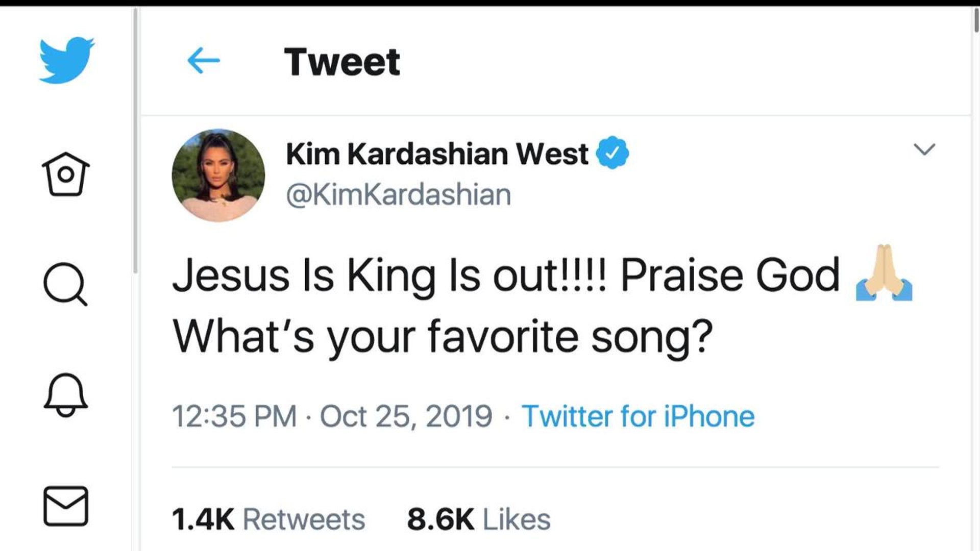The height and width of the screenshot is (551, 980).
Task: Click the Twitter bird logo
Action: pos(66,60)
